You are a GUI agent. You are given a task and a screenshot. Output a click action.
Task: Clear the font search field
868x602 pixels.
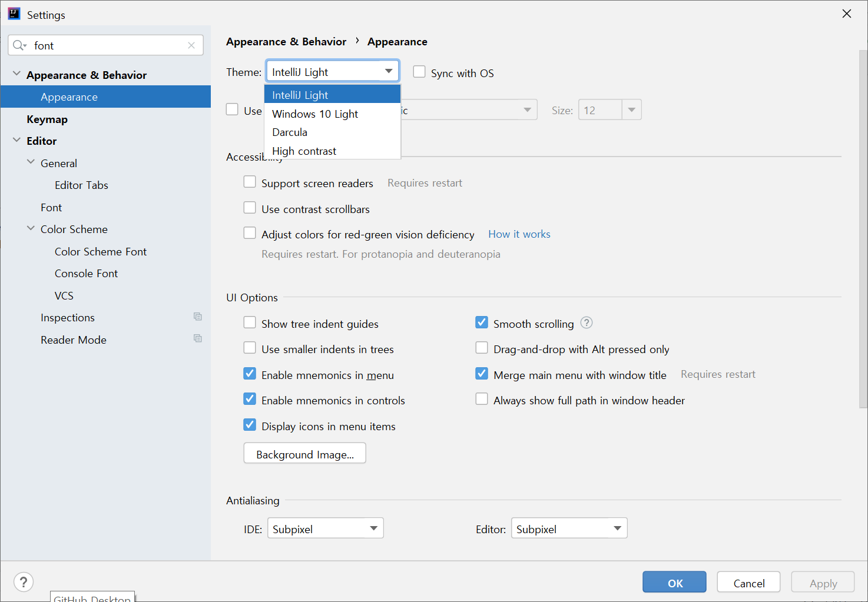(191, 45)
